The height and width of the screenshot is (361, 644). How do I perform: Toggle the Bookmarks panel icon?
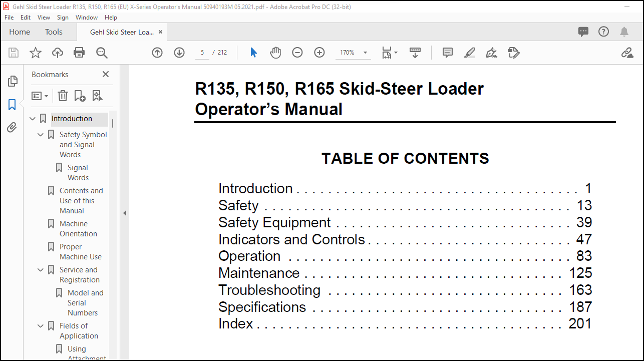pyautogui.click(x=12, y=105)
